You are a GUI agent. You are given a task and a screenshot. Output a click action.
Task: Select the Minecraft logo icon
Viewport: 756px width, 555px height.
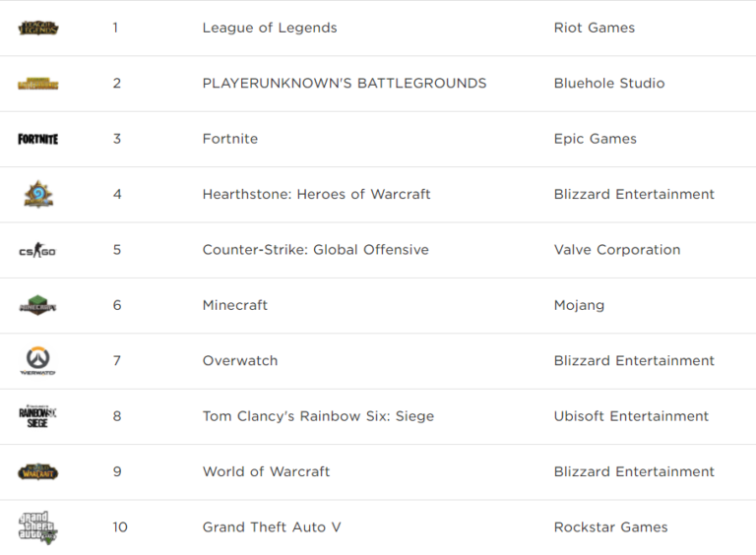click(38, 305)
